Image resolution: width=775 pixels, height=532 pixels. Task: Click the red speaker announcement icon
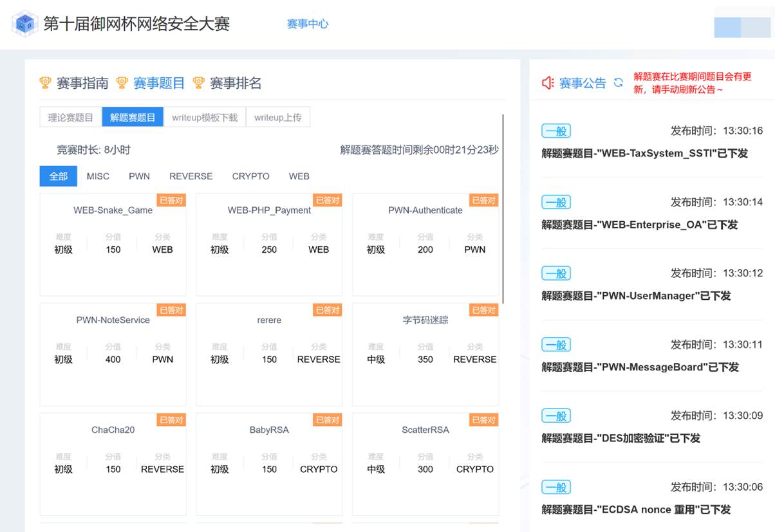(x=548, y=83)
